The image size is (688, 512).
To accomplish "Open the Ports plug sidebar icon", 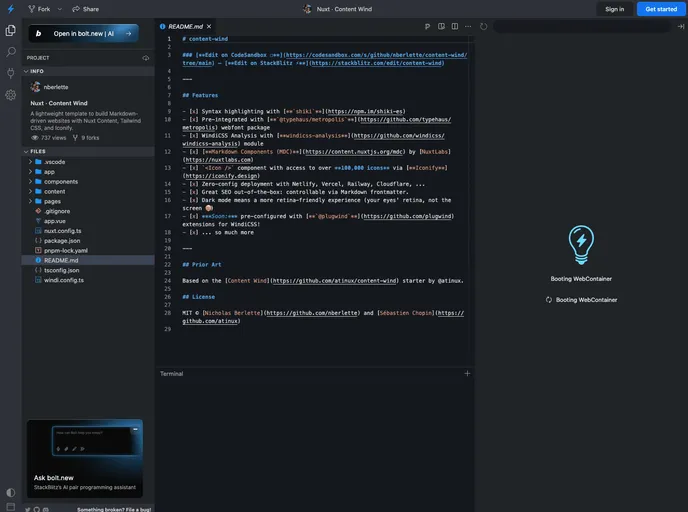I will click(11, 73).
